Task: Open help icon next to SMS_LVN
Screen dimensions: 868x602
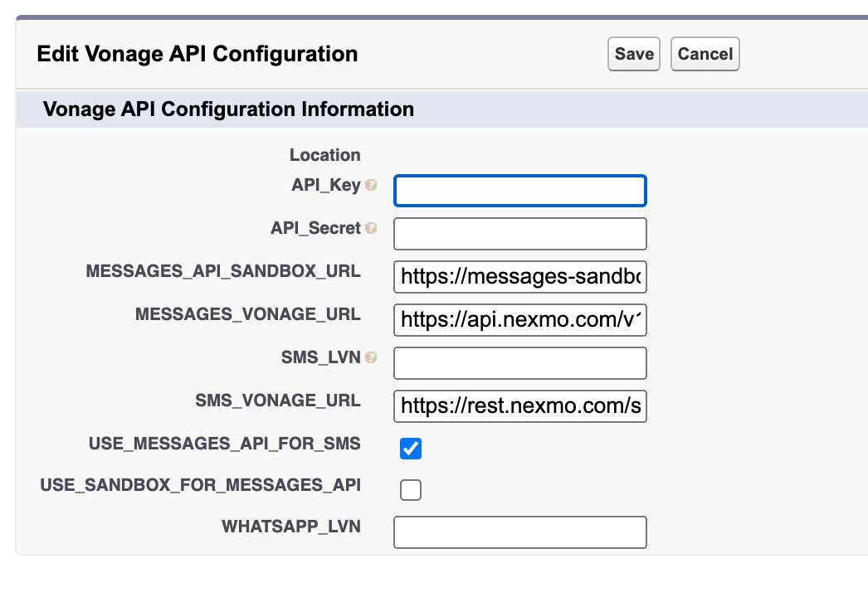Action: (371, 357)
